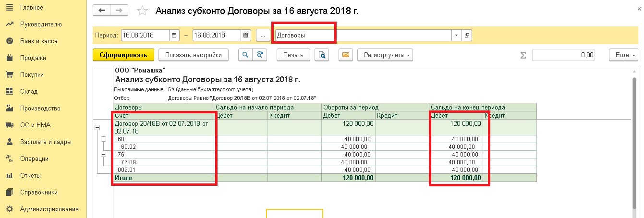Open the Регистр учета dropdown

386,55
